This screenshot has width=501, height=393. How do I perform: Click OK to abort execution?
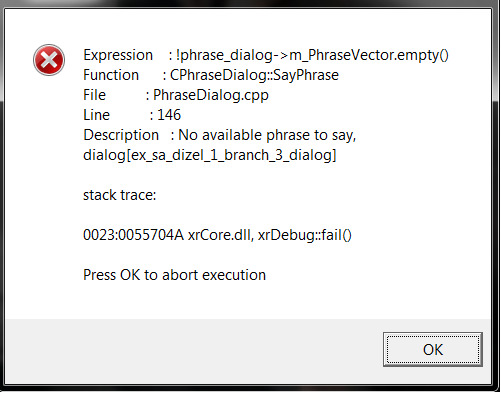pyautogui.click(x=433, y=350)
